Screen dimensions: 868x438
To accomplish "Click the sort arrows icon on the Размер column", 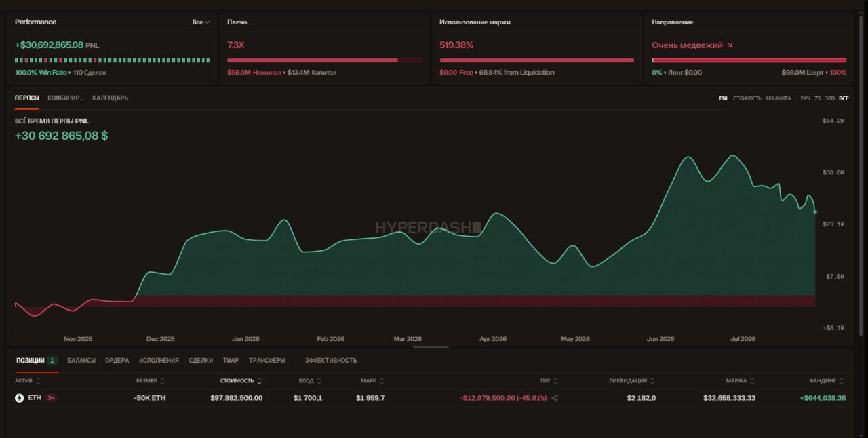I will [x=162, y=381].
